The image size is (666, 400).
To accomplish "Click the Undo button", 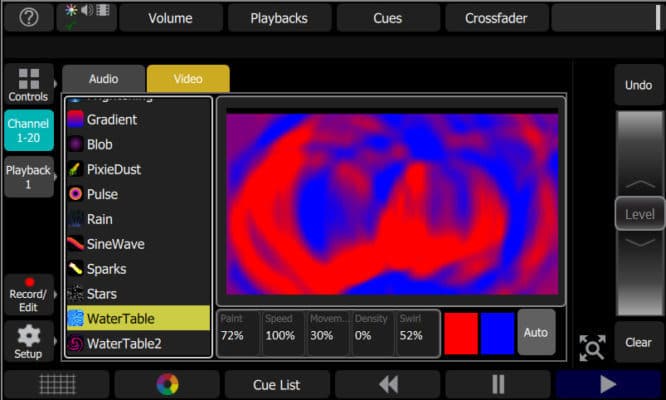I will (x=638, y=86).
